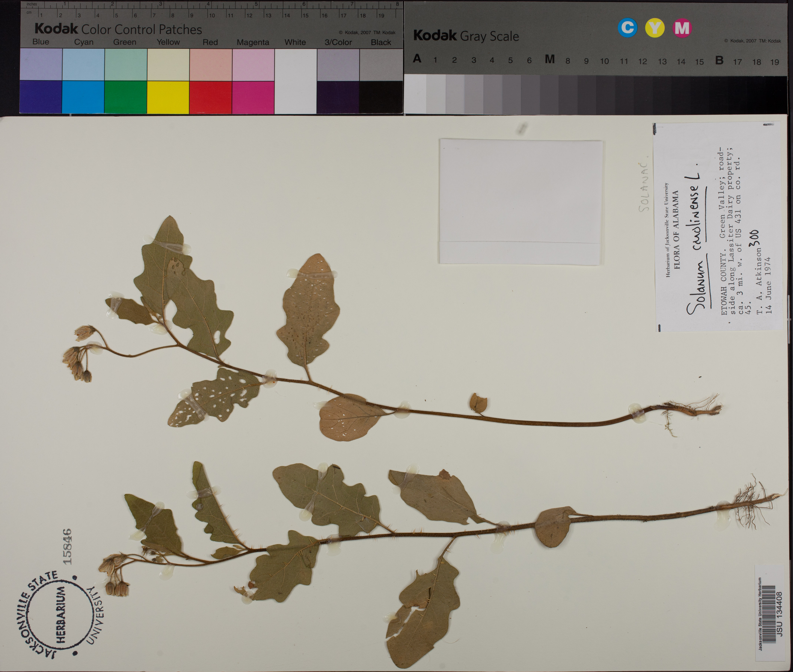Click Gray Scale step number '19'
Screen dimensions: 793x672
pos(774,62)
